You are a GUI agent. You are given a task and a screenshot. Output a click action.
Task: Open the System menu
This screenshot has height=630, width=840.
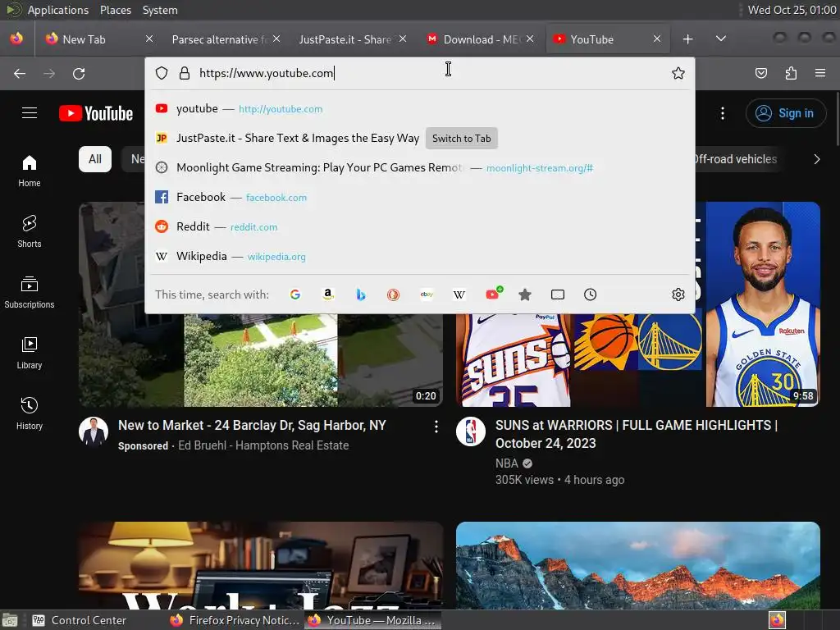pos(160,10)
